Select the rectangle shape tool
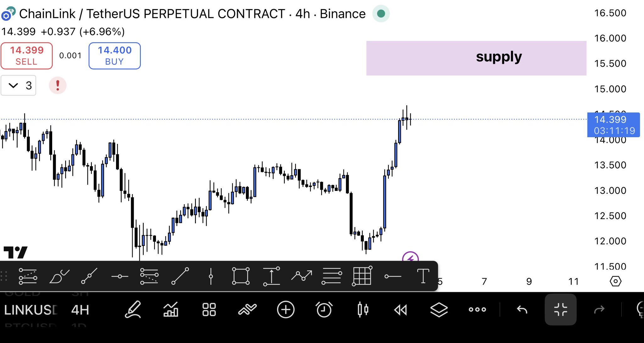The image size is (644, 343). (x=241, y=276)
